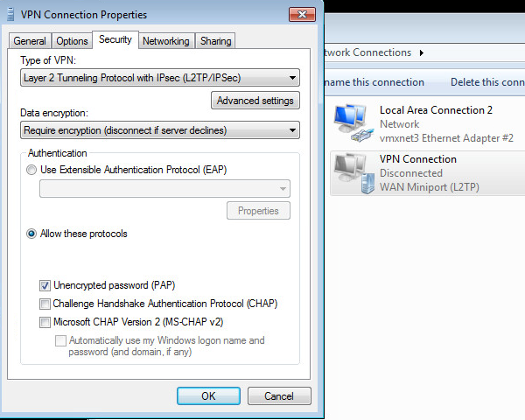Enable Challenge Handshake Authentication Protocol checkbox
The height and width of the screenshot is (420, 525).
click(45, 304)
